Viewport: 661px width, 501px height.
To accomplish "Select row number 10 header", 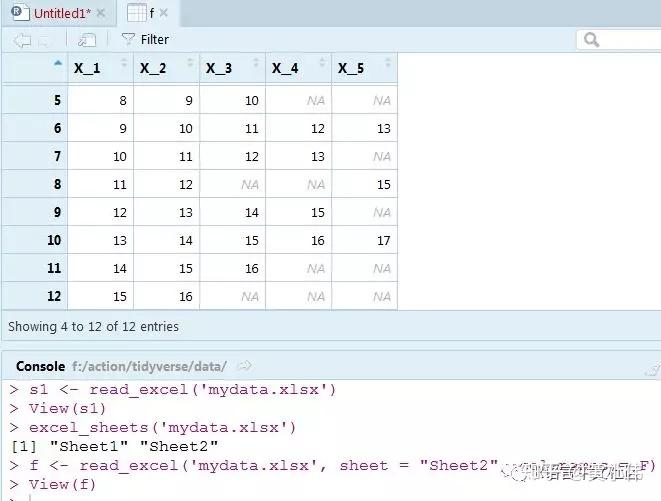I will click(35, 240).
